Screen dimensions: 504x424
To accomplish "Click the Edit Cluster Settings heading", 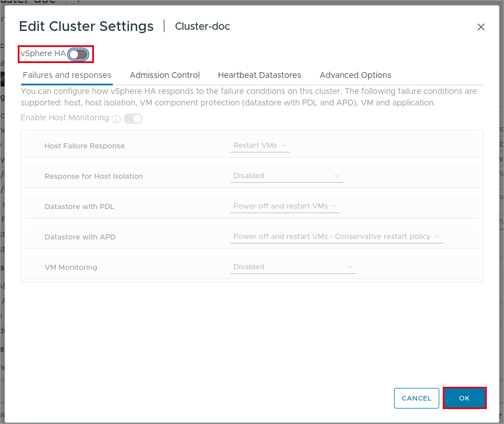I will (86, 26).
